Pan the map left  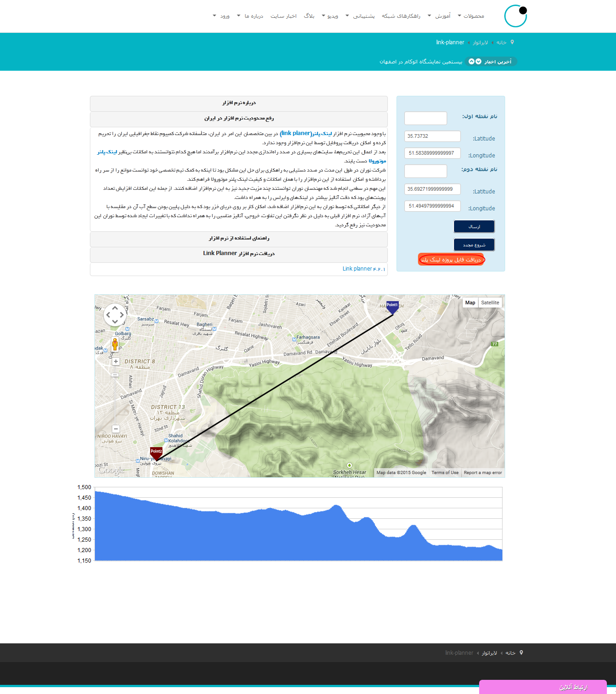[109, 314]
